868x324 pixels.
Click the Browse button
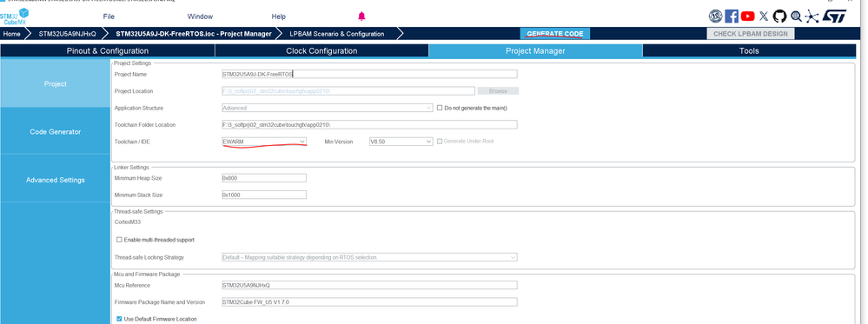(x=498, y=91)
